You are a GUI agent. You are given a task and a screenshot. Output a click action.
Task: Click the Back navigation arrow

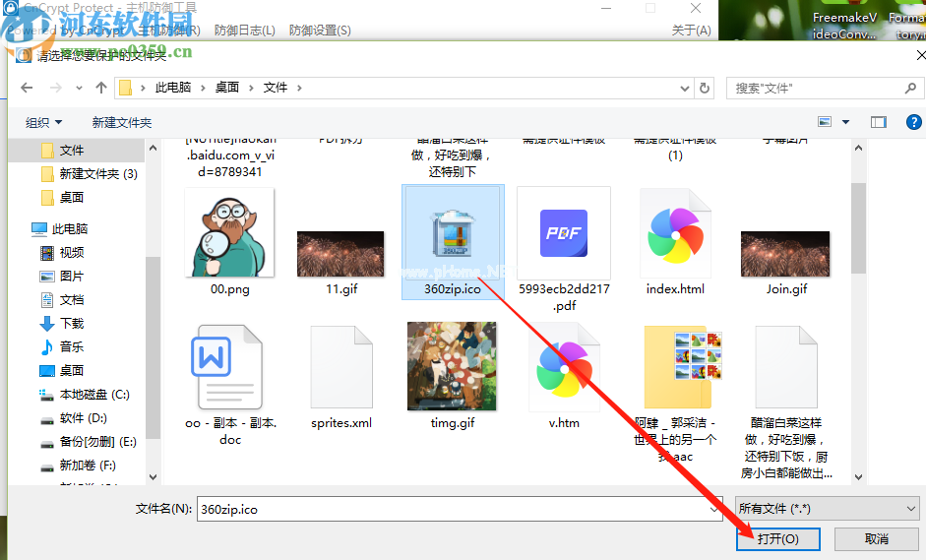coord(27,88)
